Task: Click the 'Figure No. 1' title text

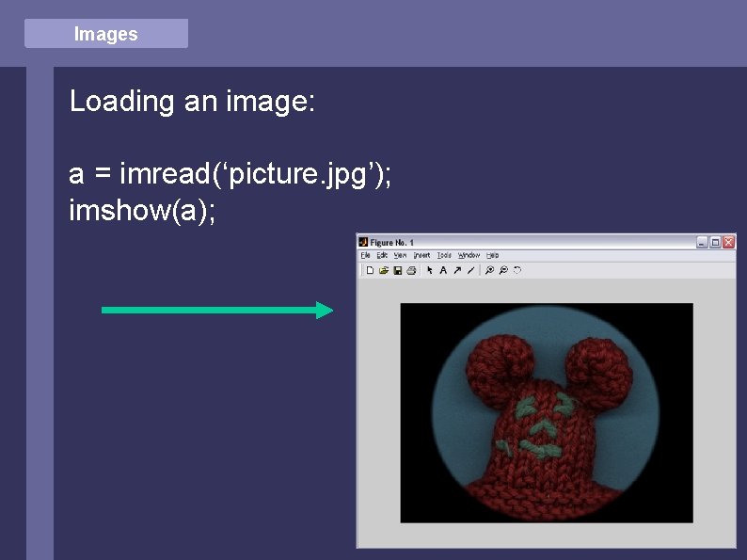Action: pyautogui.click(x=391, y=242)
